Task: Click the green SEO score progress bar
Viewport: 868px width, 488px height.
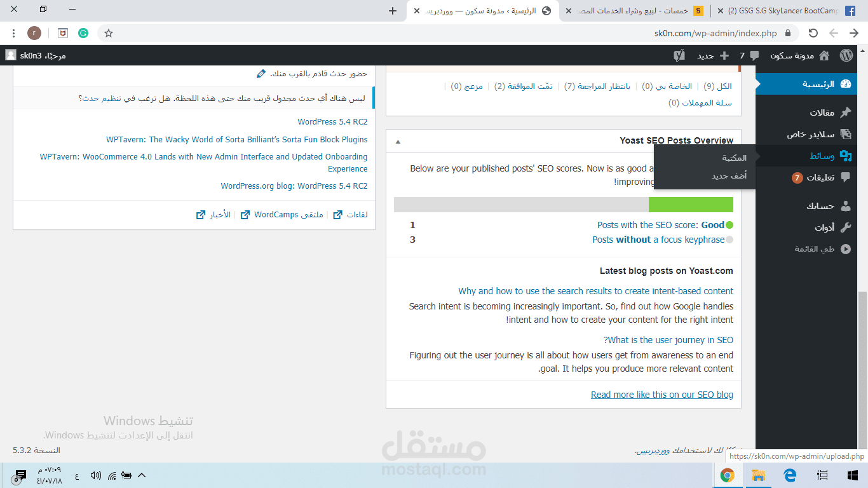Action: coord(691,204)
